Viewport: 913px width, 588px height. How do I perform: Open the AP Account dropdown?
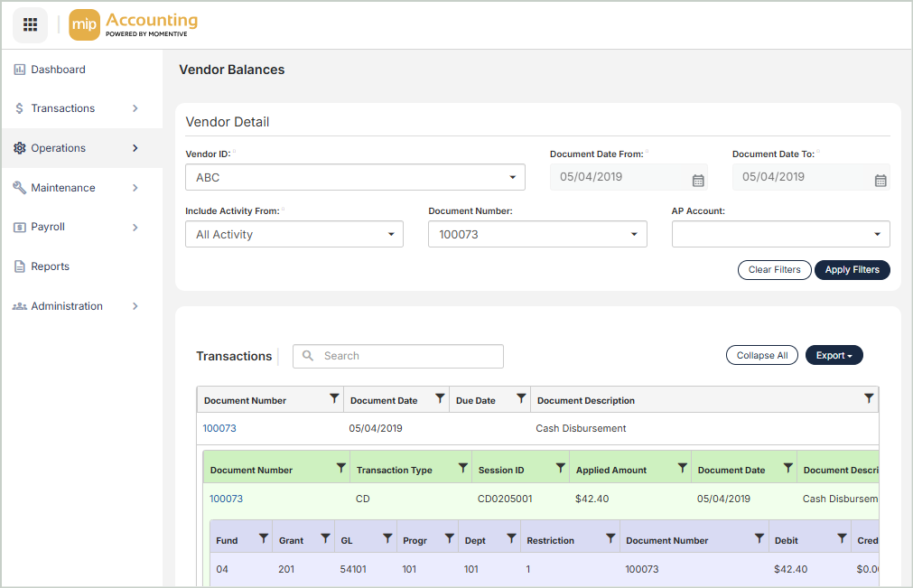click(x=780, y=234)
